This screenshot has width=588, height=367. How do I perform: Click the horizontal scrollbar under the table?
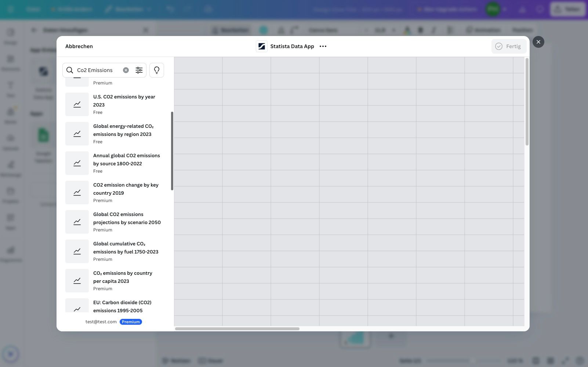(x=237, y=329)
